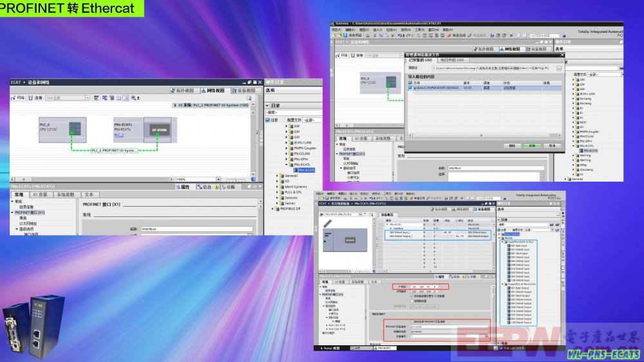This screenshot has width=644, height=362.
Task: Click <搜索> catalog search field in left window
Action: click(x=293, y=113)
